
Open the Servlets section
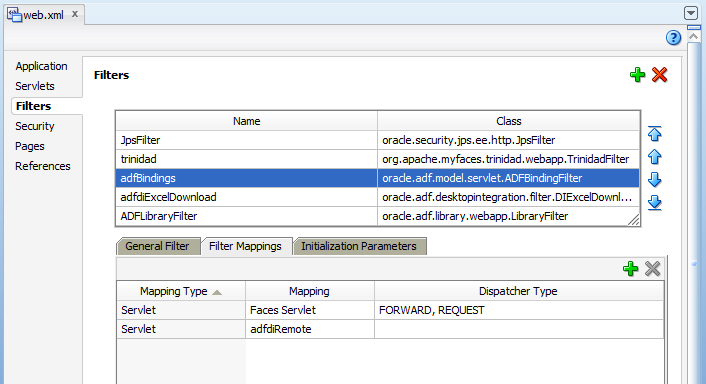35,86
